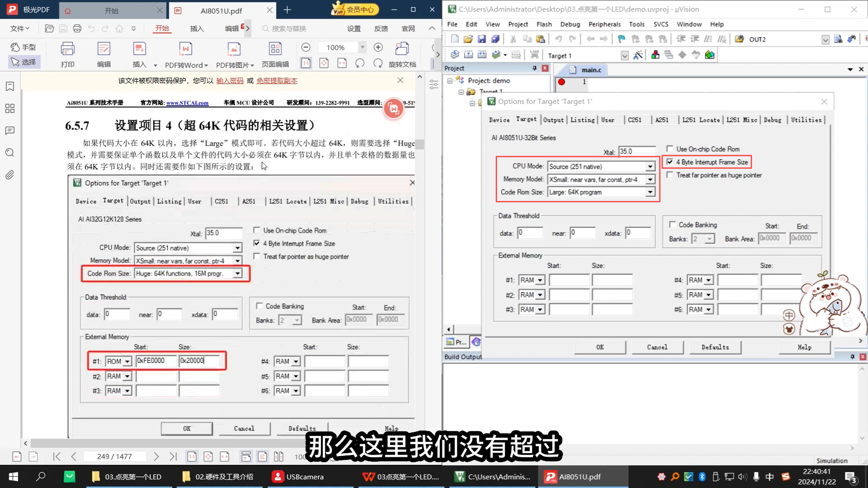The image size is (868, 488).
Task: Enable Use On-chip Code Rom
Action: click(x=670, y=149)
